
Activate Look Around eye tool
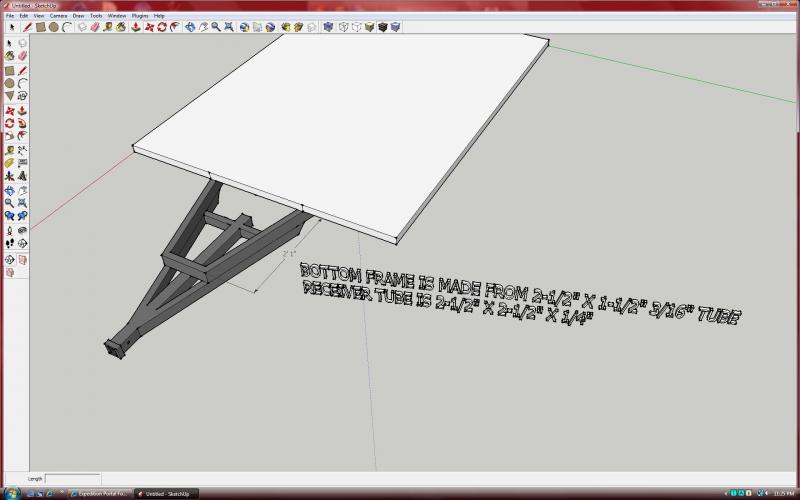click(22, 231)
